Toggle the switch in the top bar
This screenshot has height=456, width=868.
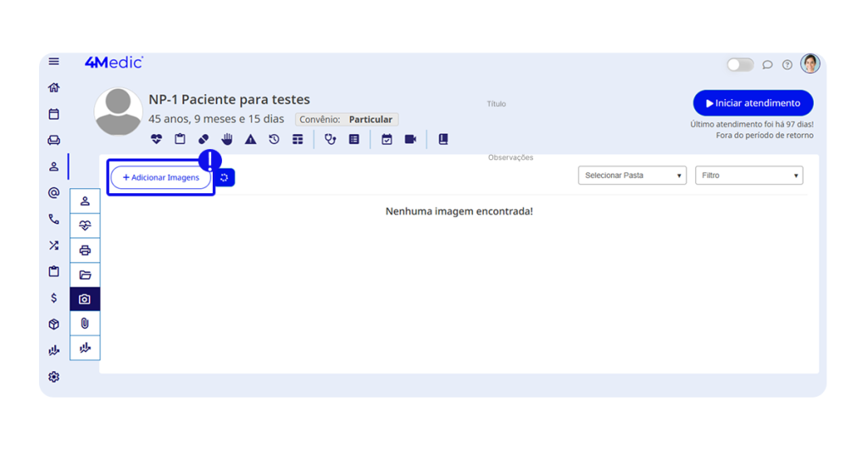[739, 64]
